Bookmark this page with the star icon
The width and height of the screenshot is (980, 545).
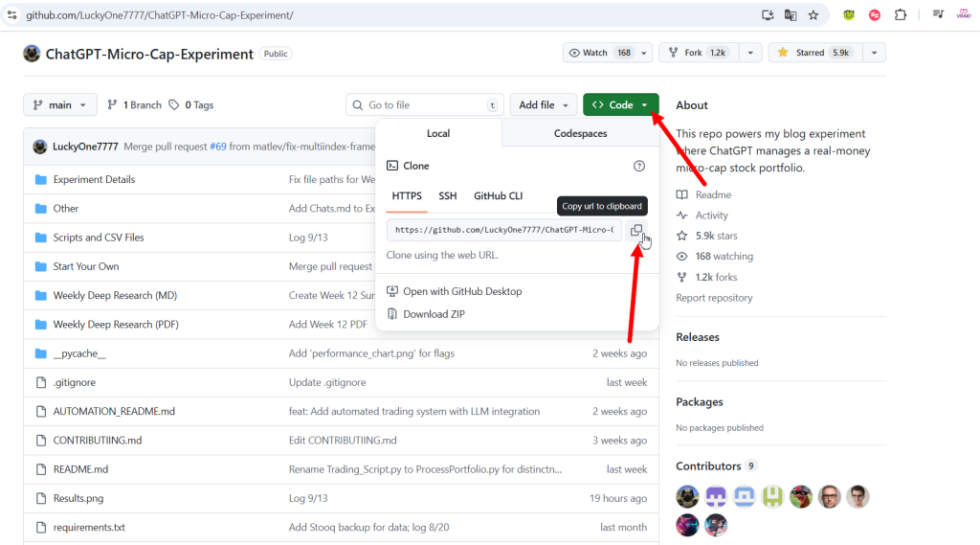click(813, 15)
